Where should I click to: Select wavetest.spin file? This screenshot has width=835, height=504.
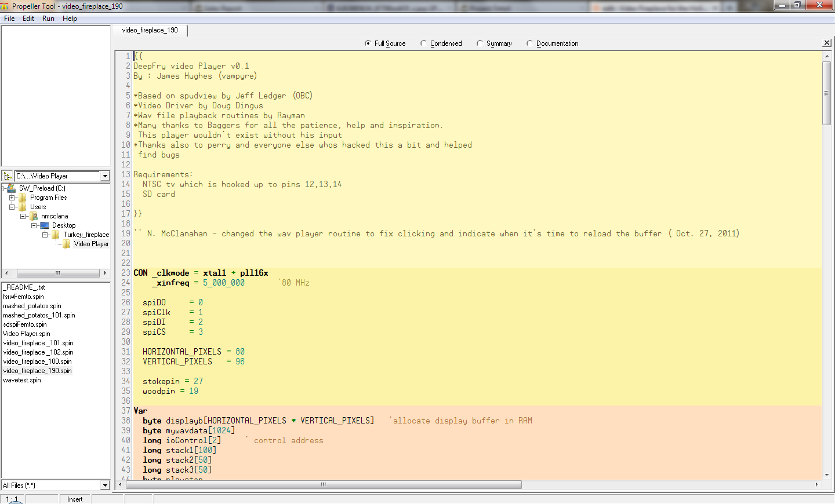[22, 380]
